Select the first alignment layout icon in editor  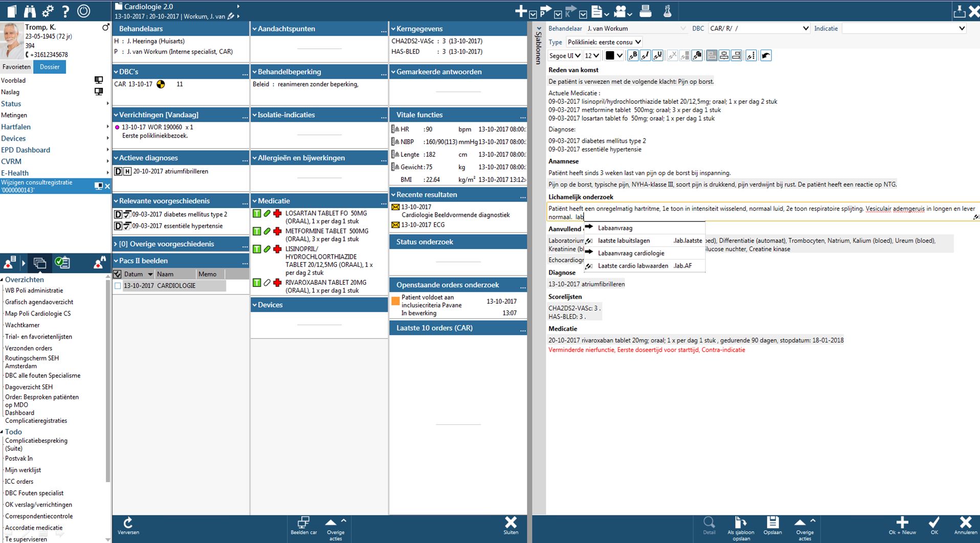[x=712, y=56]
